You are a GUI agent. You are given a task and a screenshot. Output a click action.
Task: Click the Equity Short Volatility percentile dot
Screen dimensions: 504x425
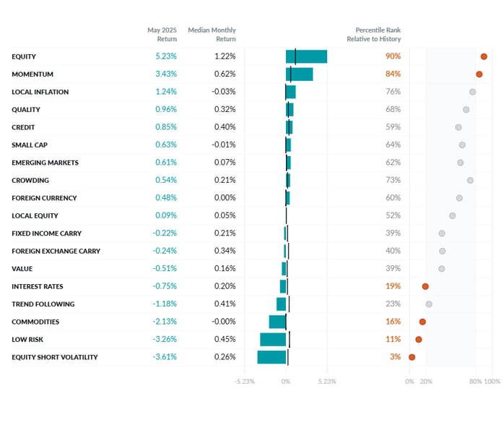(x=412, y=357)
